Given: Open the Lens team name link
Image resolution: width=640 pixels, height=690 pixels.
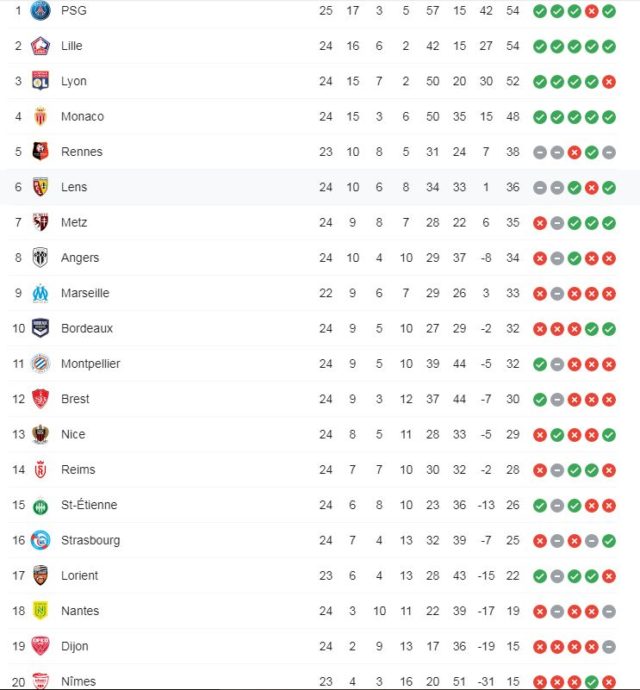Looking at the screenshot, I should [74, 187].
